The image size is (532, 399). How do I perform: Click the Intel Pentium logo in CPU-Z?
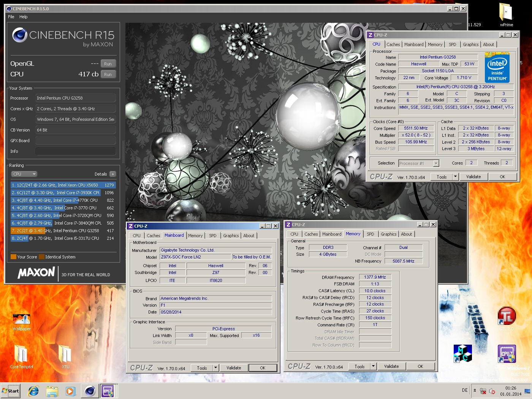coord(497,68)
